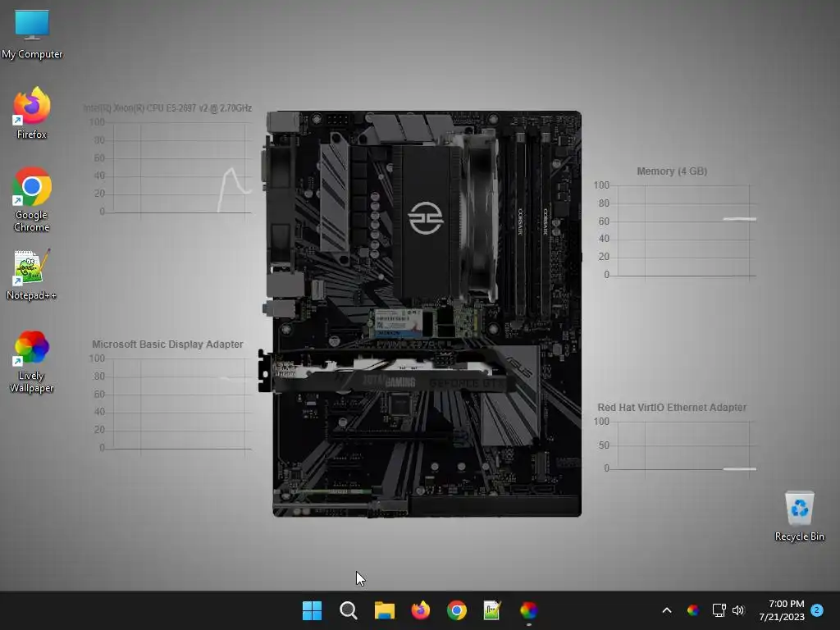The height and width of the screenshot is (630, 840).
Task: Select the Firefox desktop shortcut
Action: pos(32,113)
